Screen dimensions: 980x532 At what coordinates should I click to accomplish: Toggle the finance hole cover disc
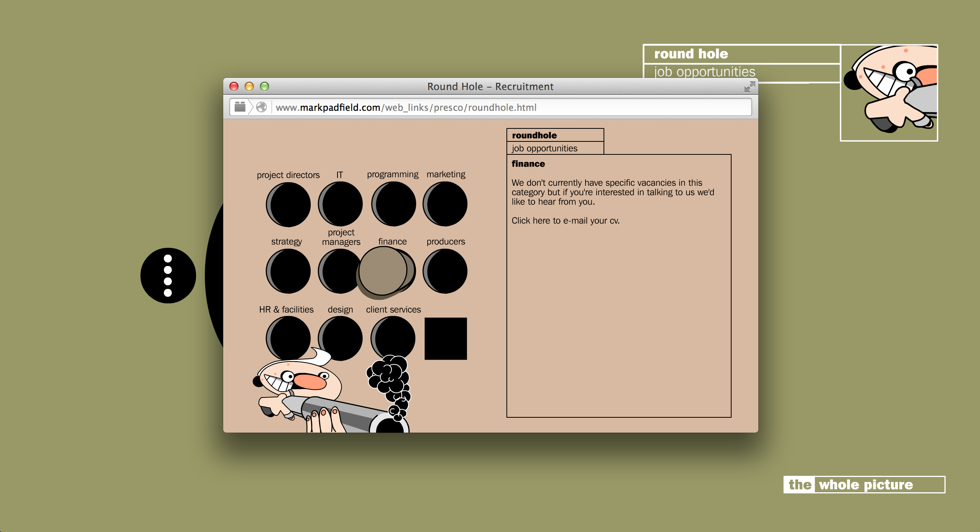click(x=383, y=271)
